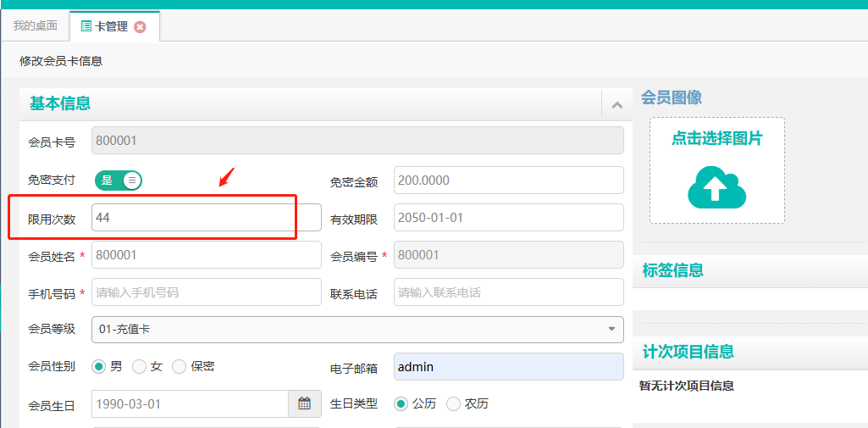The height and width of the screenshot is (428, 868).
Task: Toggle the 免密支付 switch
Action: tap(118, 180)
